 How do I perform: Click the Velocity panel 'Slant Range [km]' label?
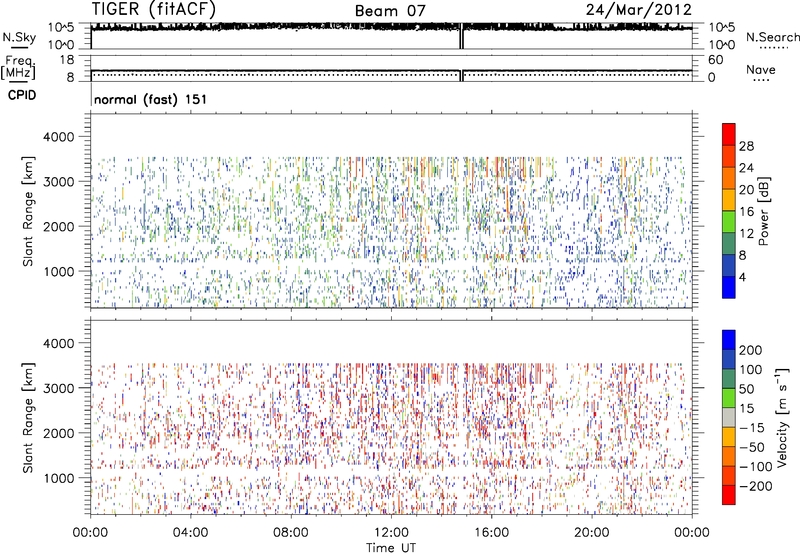[x=28, y=418]
